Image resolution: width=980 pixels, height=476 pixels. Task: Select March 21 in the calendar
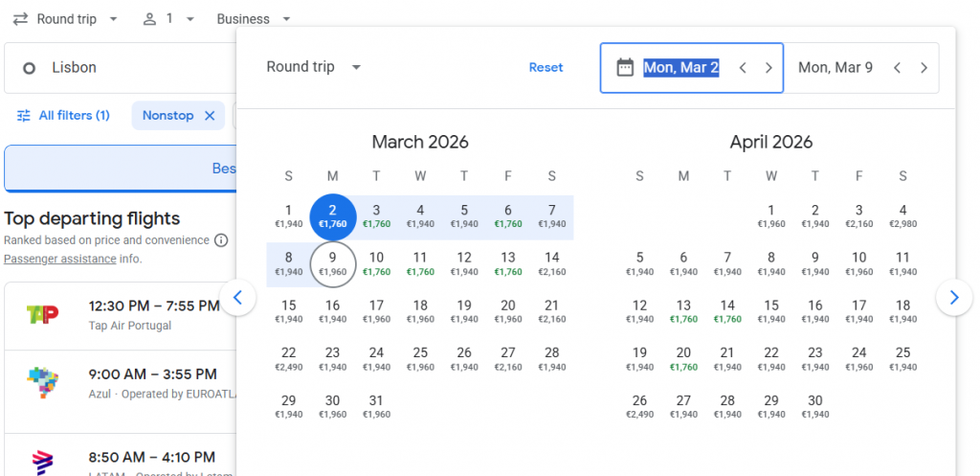[552, 311]
